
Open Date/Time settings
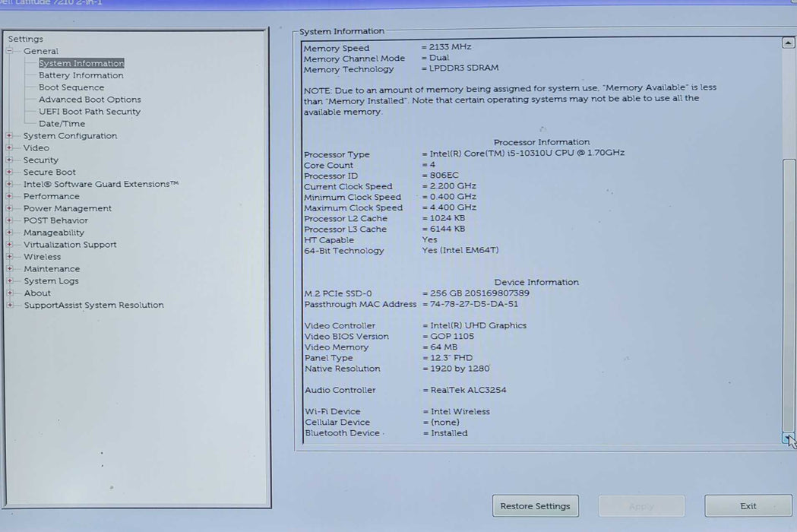[62, 124]
